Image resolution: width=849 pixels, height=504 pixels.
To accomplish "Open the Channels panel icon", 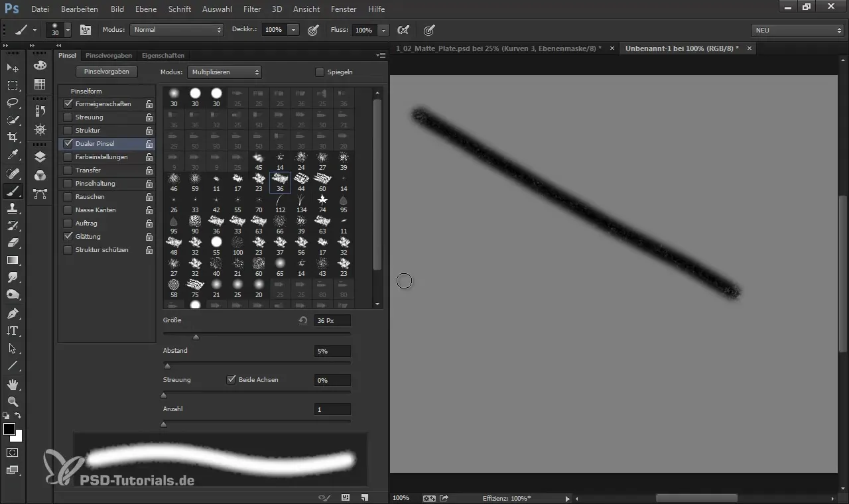I will [40, 175].
